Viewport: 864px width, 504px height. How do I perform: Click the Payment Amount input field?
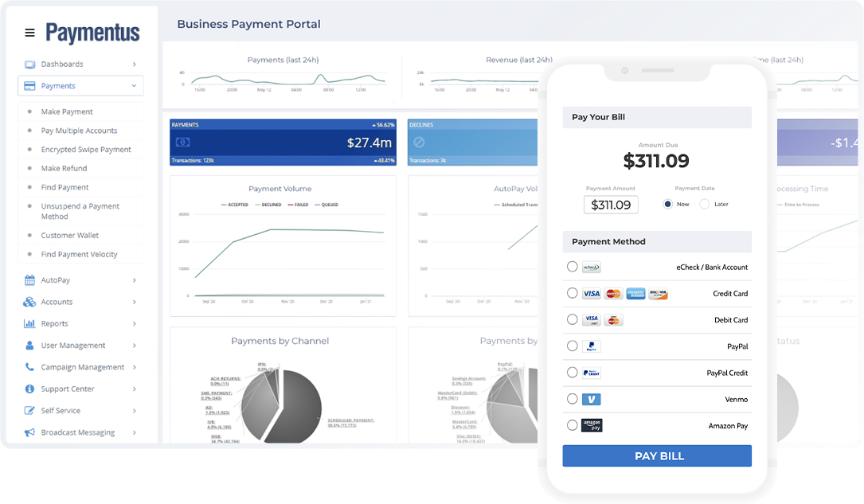(611, 205)
